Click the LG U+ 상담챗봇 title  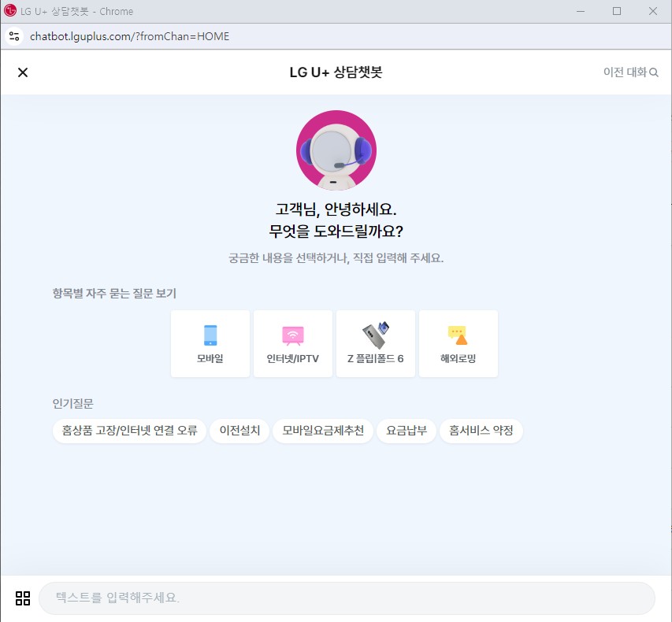[x=336, y=72]
